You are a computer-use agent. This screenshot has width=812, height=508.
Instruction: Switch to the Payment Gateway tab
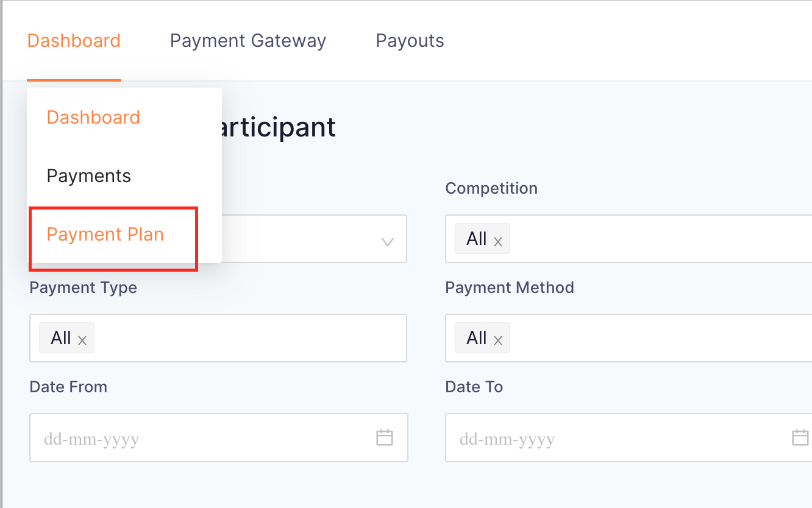pyautogui.click(x=248, y=41)
